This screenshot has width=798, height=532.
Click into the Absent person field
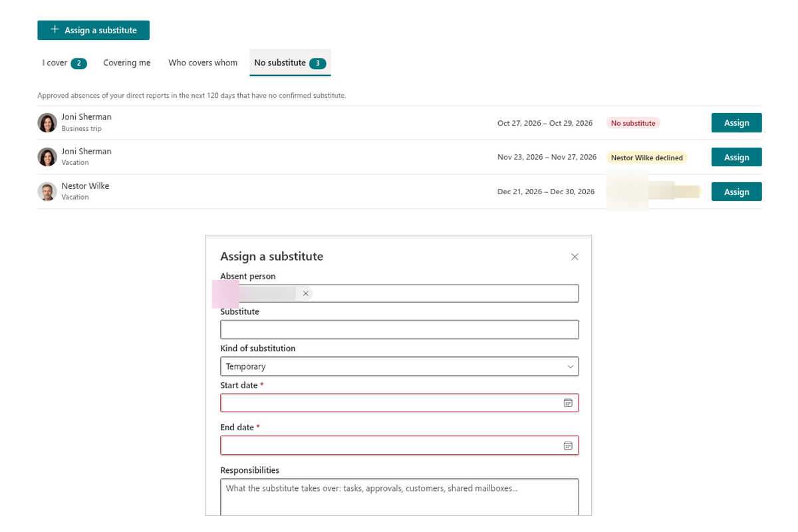point(400,293)
